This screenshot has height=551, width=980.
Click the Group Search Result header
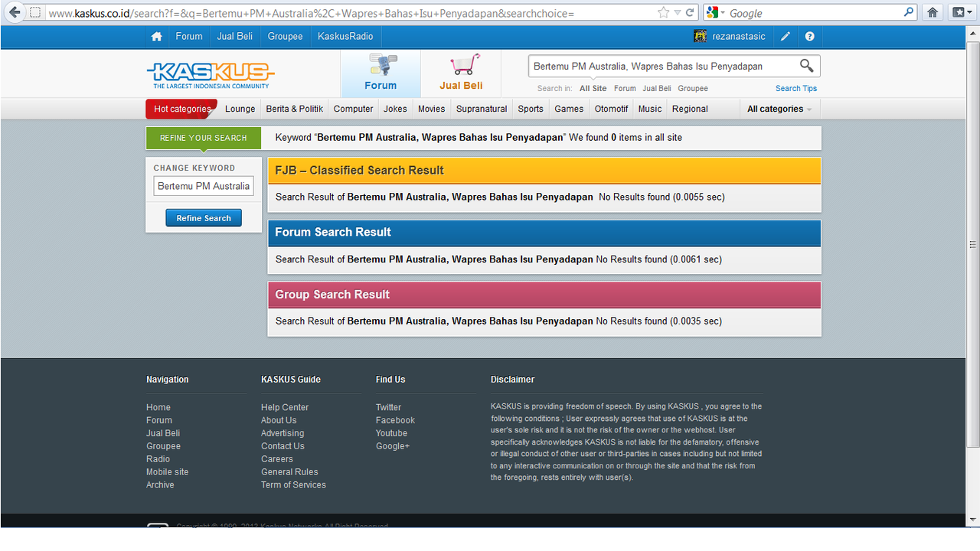(544, 295)
